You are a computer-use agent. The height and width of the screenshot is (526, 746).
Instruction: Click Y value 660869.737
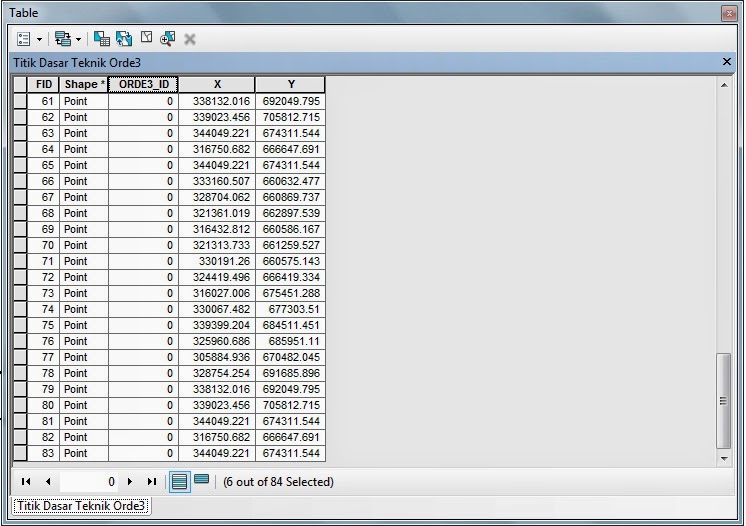point(291,197)
